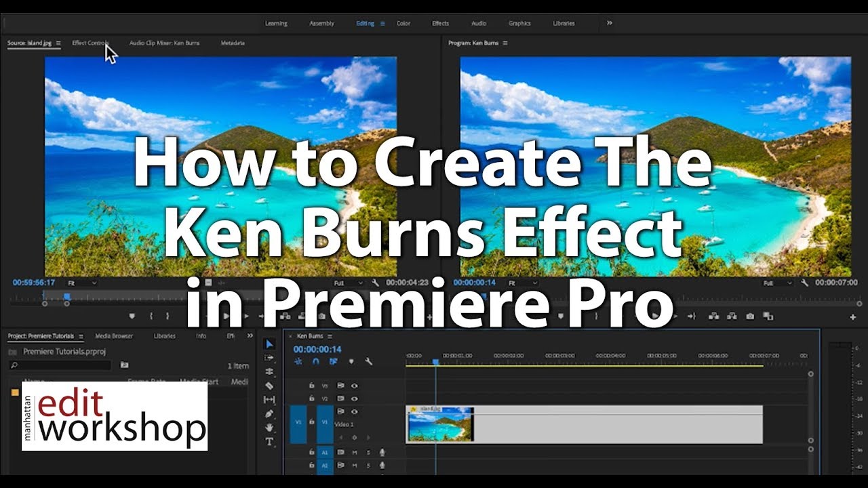868x488 pixels.
Task: Click Source monitor playhead marker
Action: click(x=66, y=296)
